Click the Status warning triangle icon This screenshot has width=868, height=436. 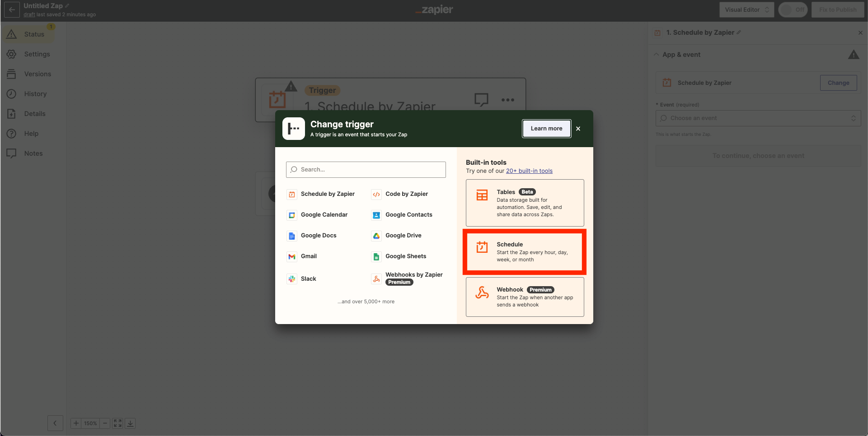pyautogui.click(x=12, y=34)
